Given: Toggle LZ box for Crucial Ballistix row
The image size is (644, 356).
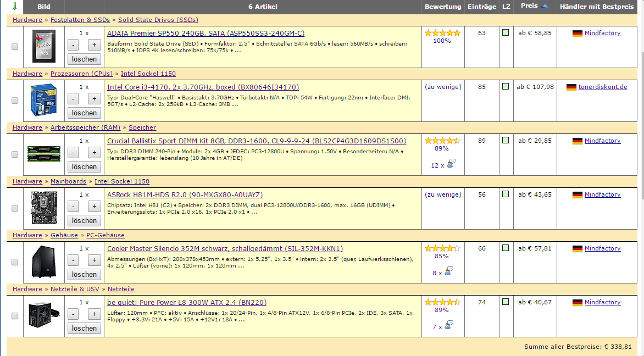Looking at the screenshot, I should coord(506,140).
